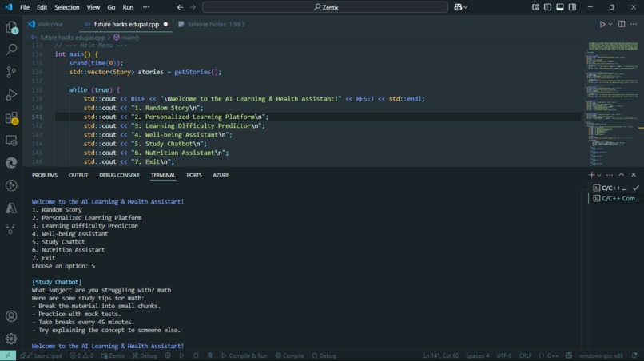Open the Extensions view
This screenshot has width=644, height=361.
[11, 118]
